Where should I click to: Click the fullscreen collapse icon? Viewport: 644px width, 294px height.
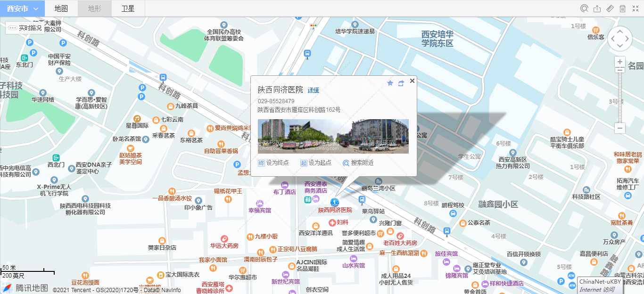click(635, 8)
